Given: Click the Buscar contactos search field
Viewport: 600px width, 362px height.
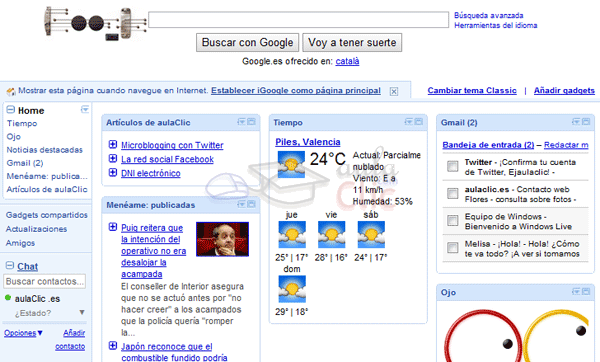Looking at the screenshot, I should click(x=44, y=281).
